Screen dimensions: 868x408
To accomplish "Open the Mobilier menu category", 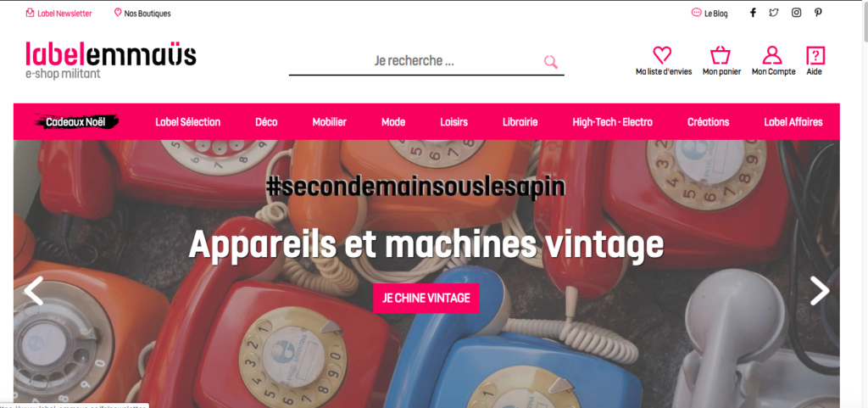I will coord(330,122).
